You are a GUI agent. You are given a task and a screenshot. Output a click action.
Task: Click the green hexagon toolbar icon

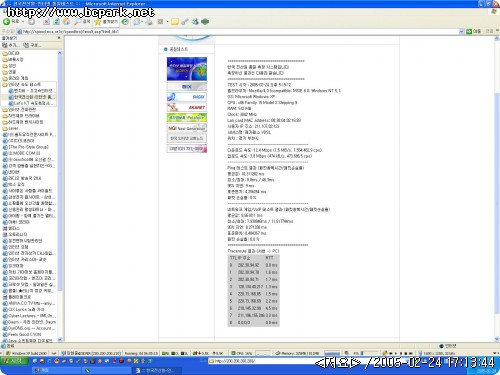click(x=205, y=22)
